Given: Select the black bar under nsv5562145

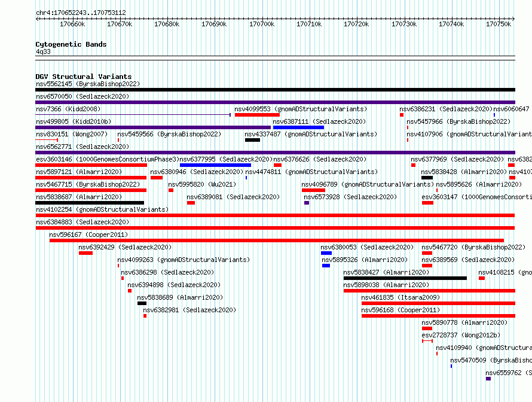Looking at the screenshot, I should point(275,90).
